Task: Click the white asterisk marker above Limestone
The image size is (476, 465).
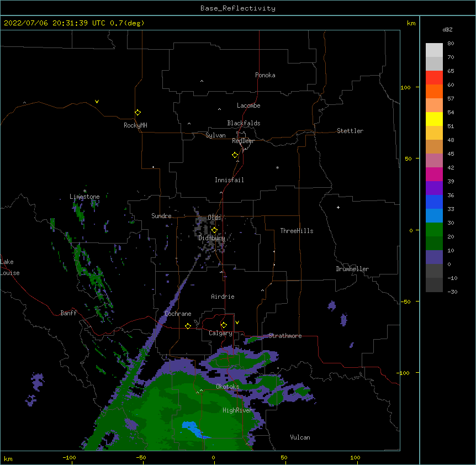Action: tap(85, 191)
